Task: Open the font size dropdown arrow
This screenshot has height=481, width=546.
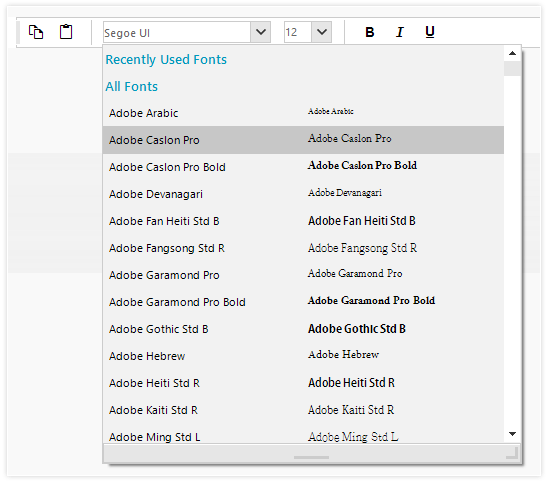Action: tap(322, 32)
